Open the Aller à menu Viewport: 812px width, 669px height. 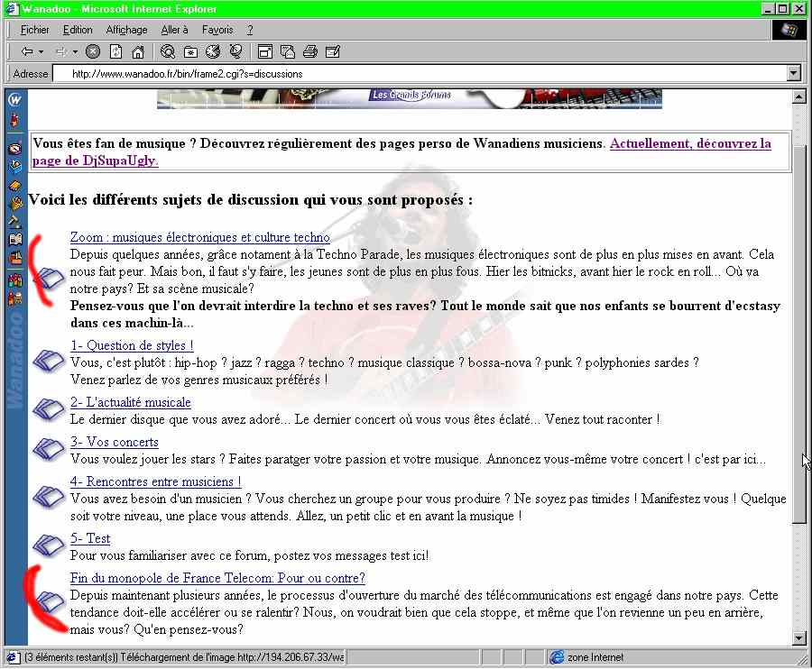tap(174, 30)
